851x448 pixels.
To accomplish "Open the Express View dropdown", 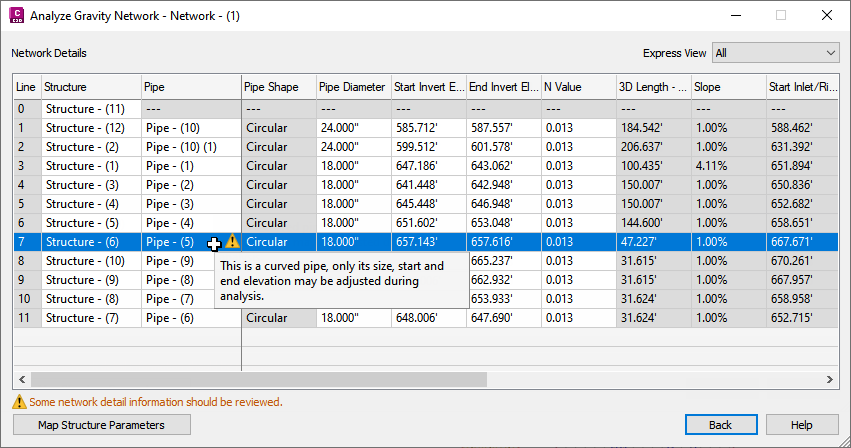I will pos(776,53).
